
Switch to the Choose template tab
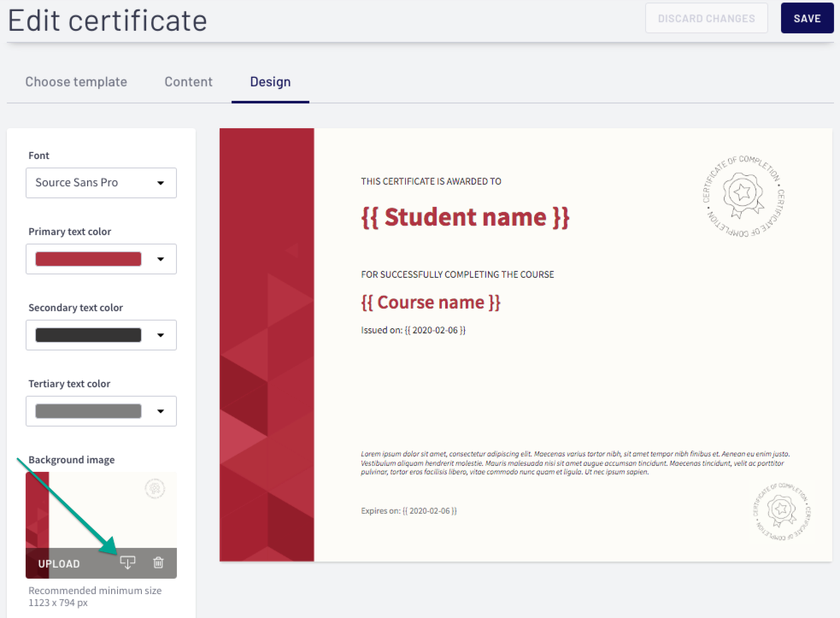click(76, 82)
